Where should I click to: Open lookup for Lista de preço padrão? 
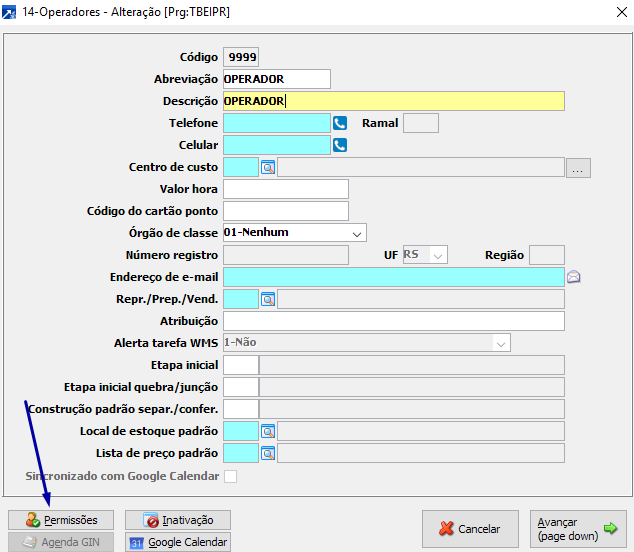click(268, 453)
